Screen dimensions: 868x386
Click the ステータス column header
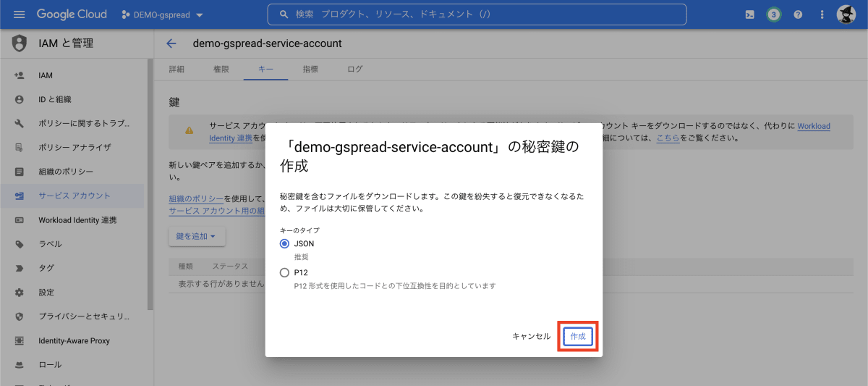click(230, 267)
